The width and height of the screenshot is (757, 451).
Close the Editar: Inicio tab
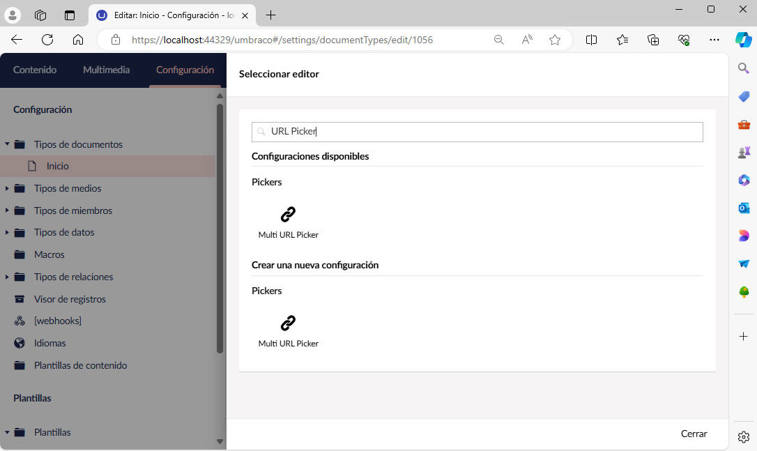point(245,15)
